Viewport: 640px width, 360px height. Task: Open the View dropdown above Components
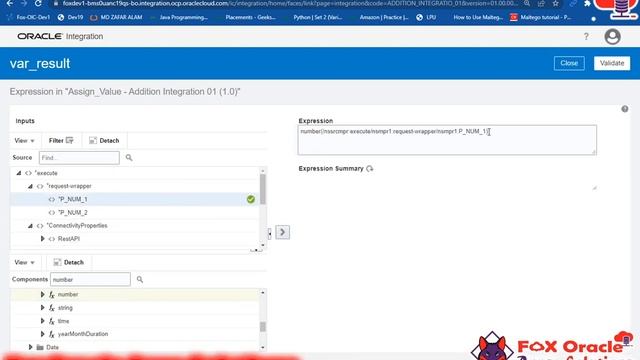coord(24,262)
